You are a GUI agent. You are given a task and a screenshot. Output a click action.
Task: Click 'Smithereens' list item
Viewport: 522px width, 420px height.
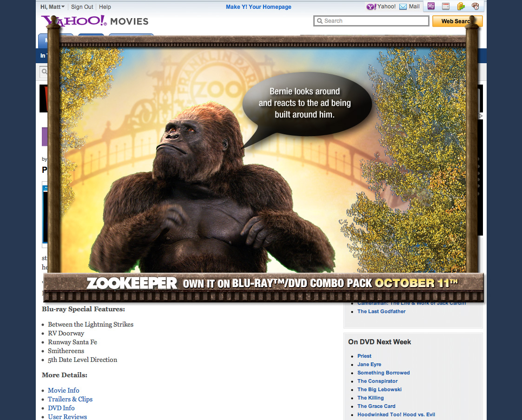click(x=66, y=351)
